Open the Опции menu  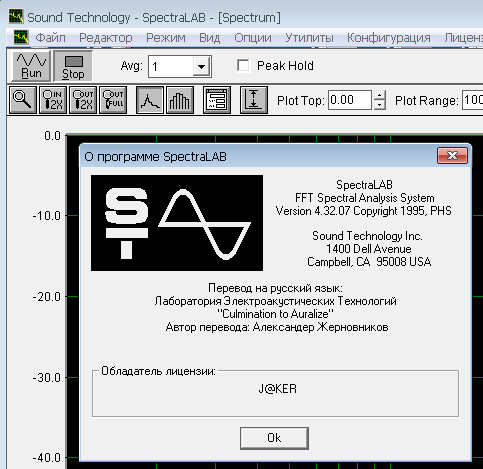pyautogui.click(x=253, y=38)
